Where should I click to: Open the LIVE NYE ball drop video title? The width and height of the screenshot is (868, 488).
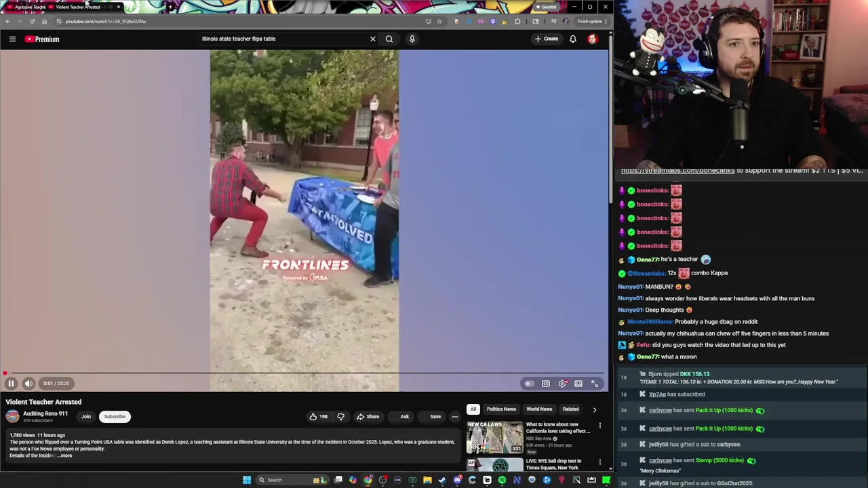(x=553, y=464)
